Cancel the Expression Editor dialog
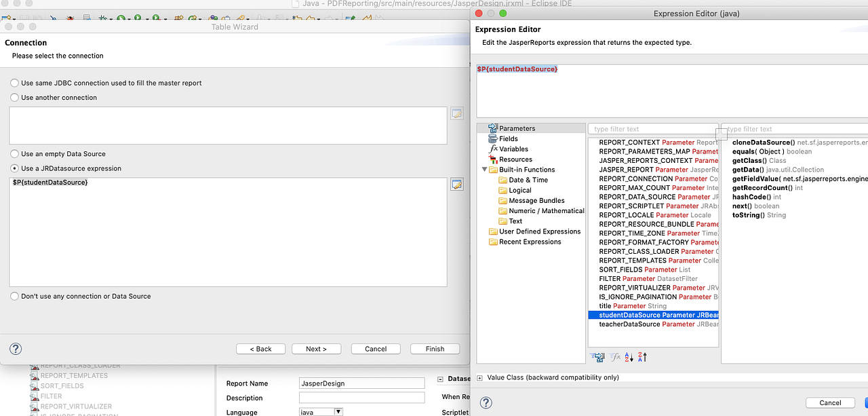Viewport: 868px width, 416px height. tap(830, 402)
